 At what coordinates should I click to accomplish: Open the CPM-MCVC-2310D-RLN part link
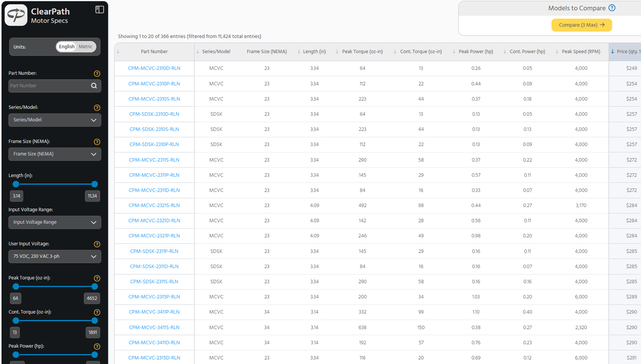click(x=154, y=68)
